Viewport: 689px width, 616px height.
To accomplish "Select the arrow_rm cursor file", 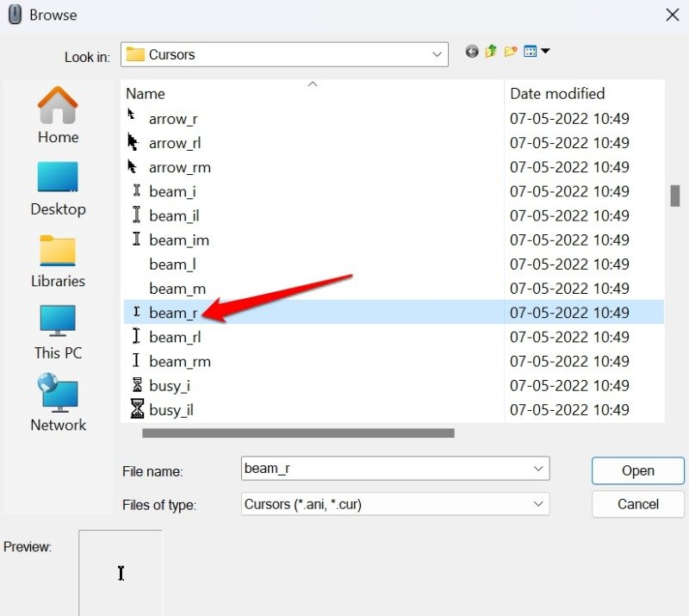I will click(x=179, y=167).
